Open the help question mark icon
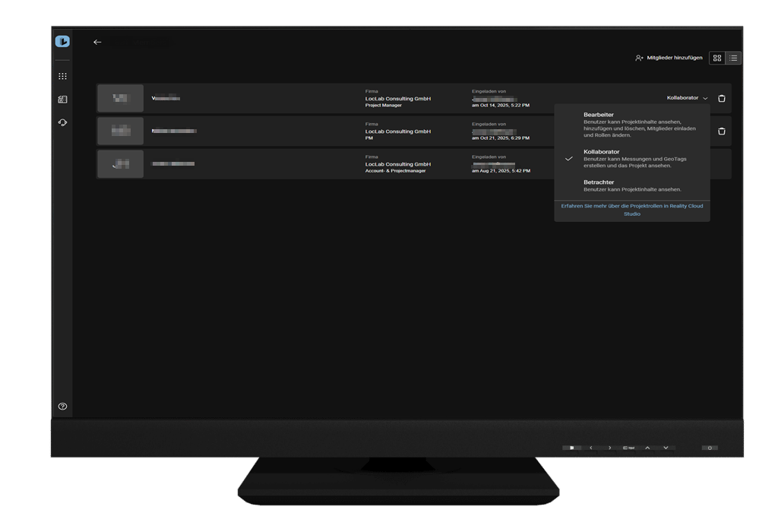Screen dimensions: 778x532 62,407
